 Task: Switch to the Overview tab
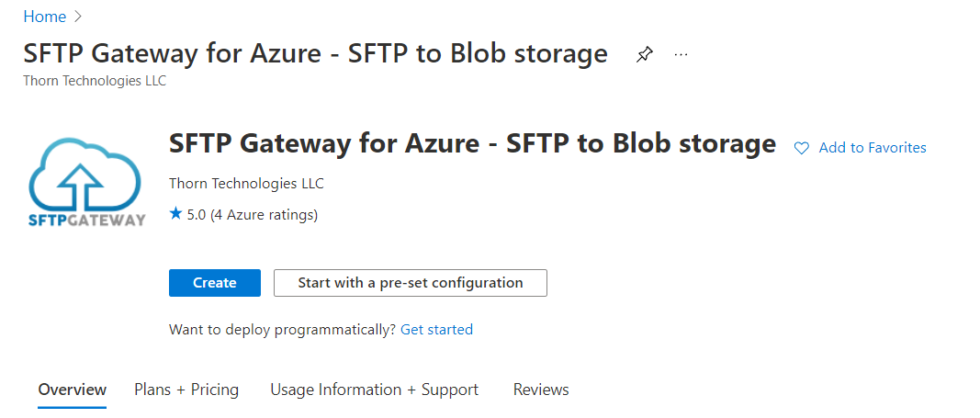click(x=73, y=390)
